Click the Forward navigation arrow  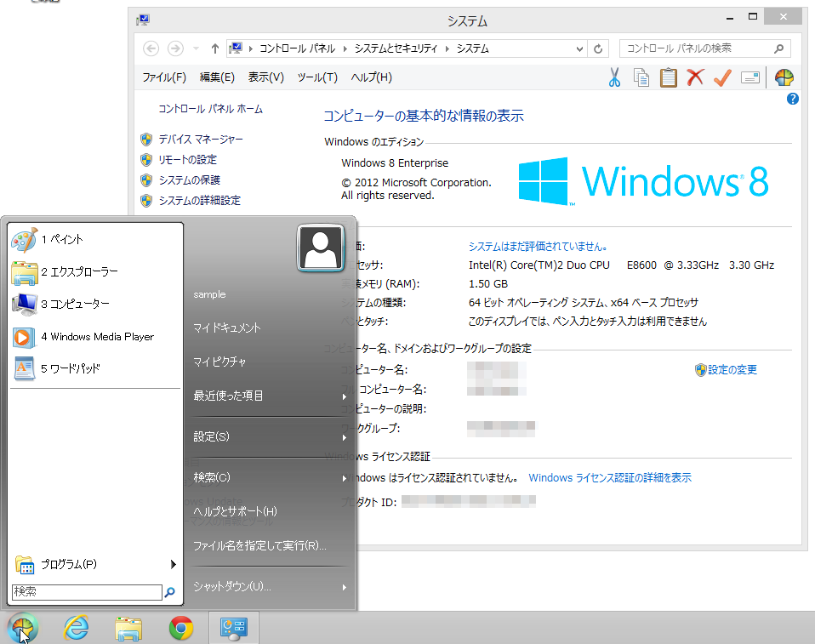(175, 48)
